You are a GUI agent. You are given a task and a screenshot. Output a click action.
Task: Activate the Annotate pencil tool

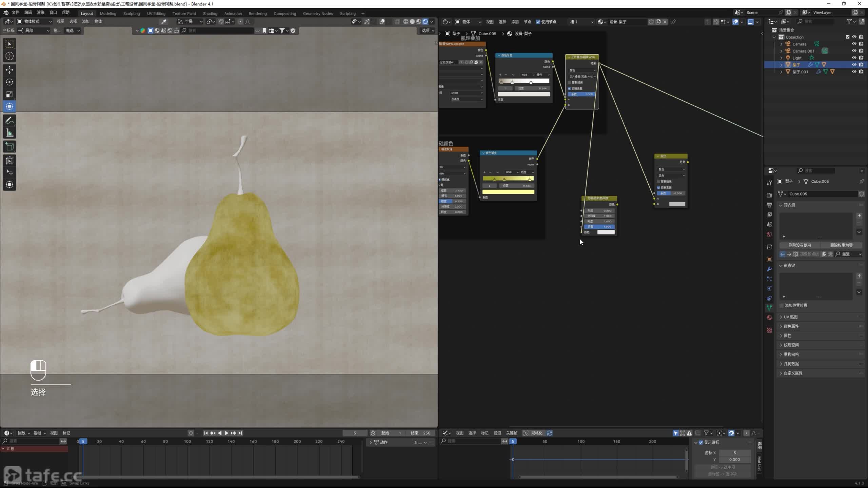click(9, 121)
